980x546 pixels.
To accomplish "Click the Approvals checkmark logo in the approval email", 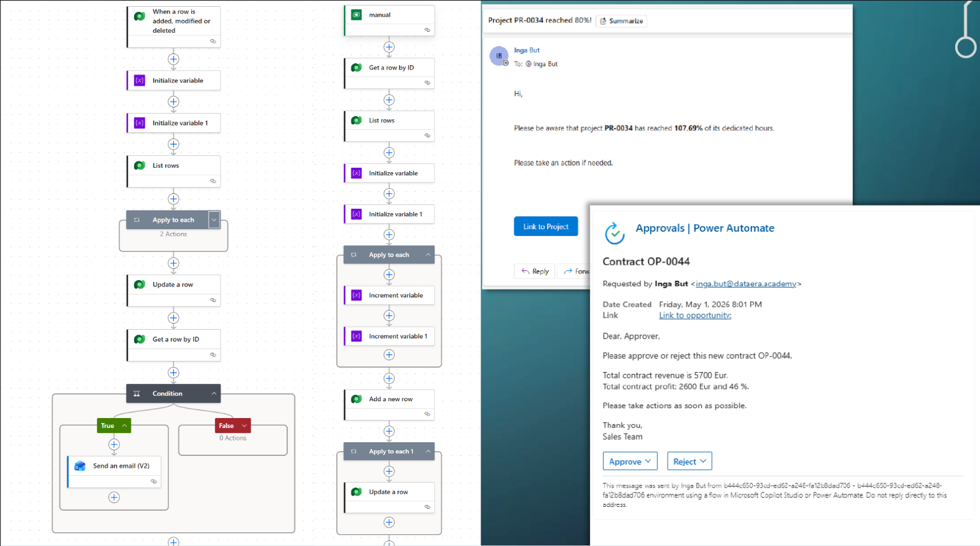I will (x=615, y=233).
